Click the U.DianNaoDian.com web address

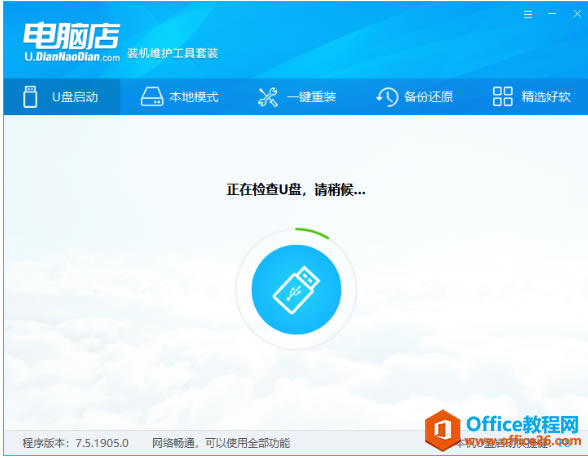click(72, 57)
